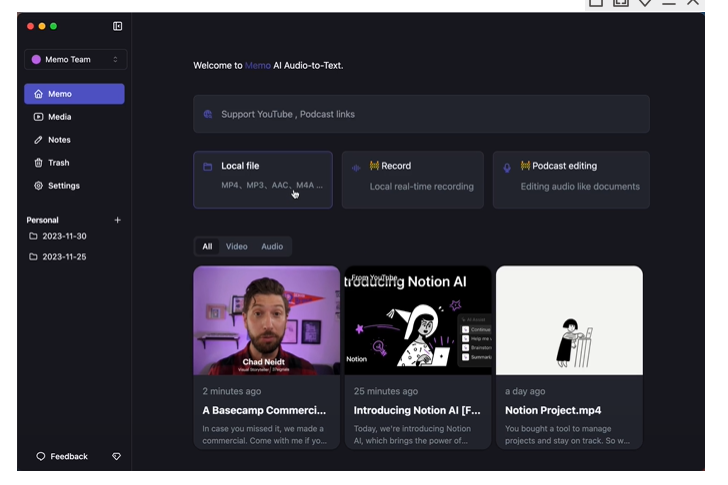This screenshot has height=485, width=728.
Task: Open the Trash section
Action: coord(74,163)
